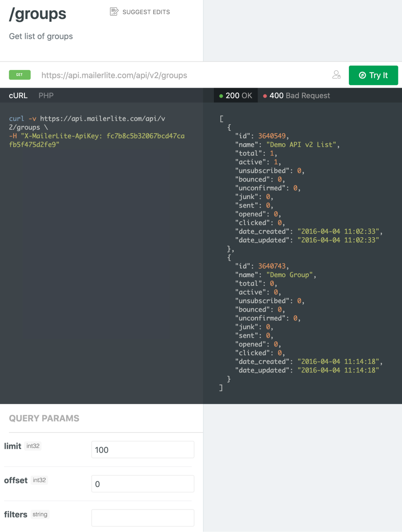
Task: Click the red status dot on 400 Bad Request
Action: pos(265,95)
